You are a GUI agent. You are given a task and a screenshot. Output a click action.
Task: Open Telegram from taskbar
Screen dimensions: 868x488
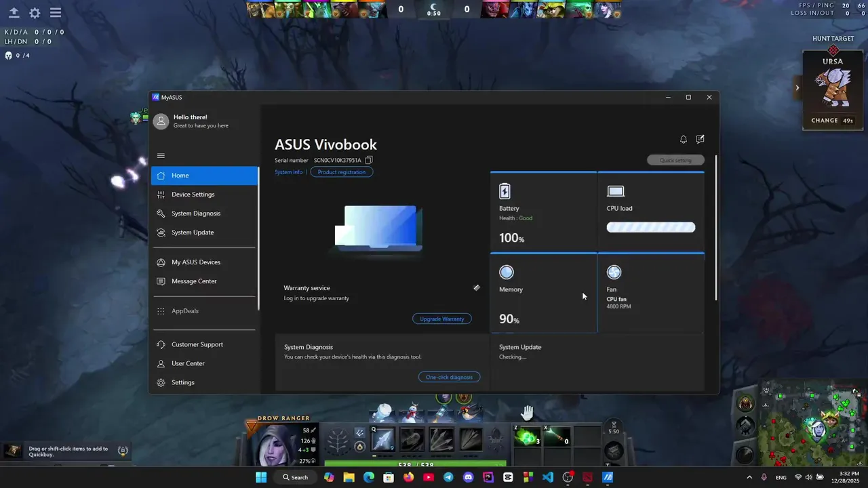point(448,477)
